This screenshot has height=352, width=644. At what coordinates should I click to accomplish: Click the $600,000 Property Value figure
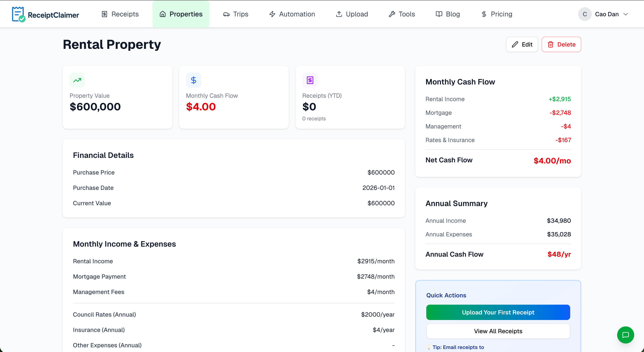tap(95, 107)
